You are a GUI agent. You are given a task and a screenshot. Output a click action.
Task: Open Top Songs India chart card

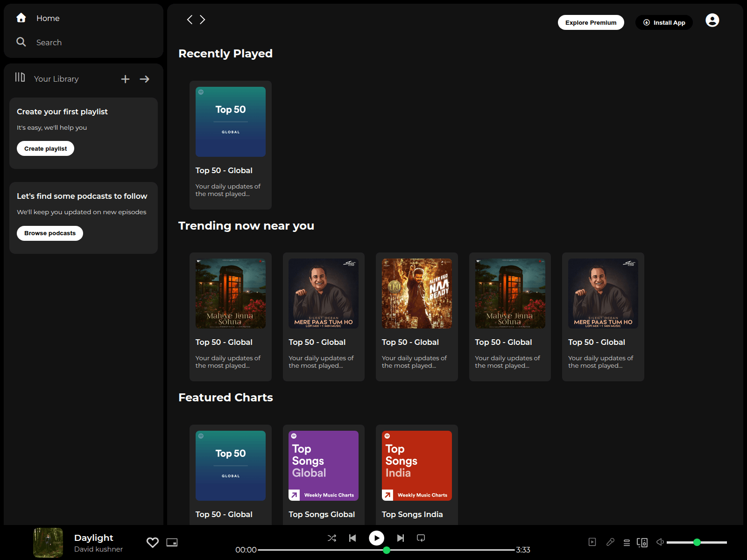416,475
